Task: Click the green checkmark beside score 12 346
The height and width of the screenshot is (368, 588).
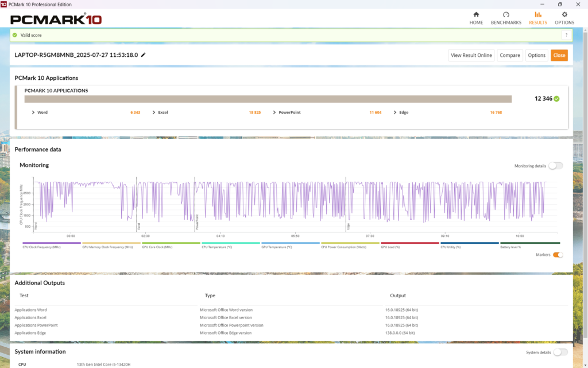Action: pyautogui.click(x=556, y=99)
